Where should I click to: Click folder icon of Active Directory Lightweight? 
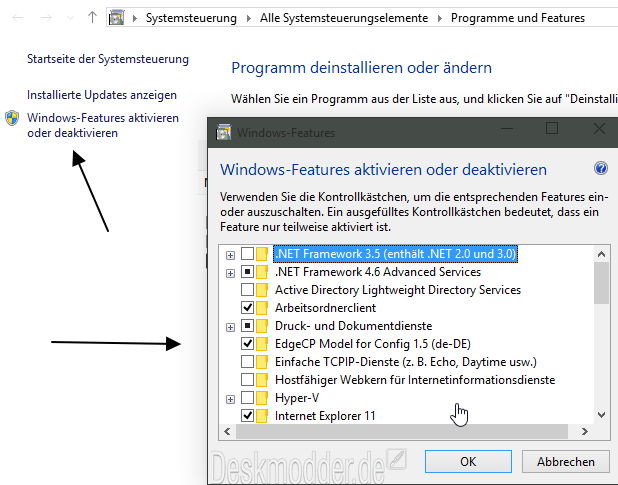click(262, 290)
